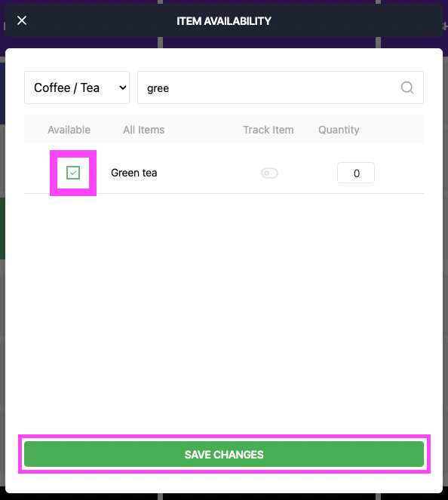Focus the search field containing "gree"

(281, 87)
